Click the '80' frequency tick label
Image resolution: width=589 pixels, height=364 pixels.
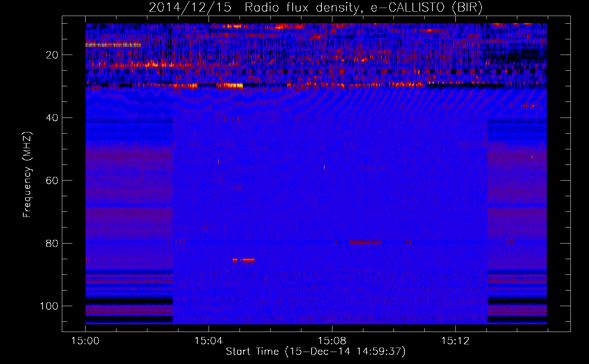(x=52, y=244)
